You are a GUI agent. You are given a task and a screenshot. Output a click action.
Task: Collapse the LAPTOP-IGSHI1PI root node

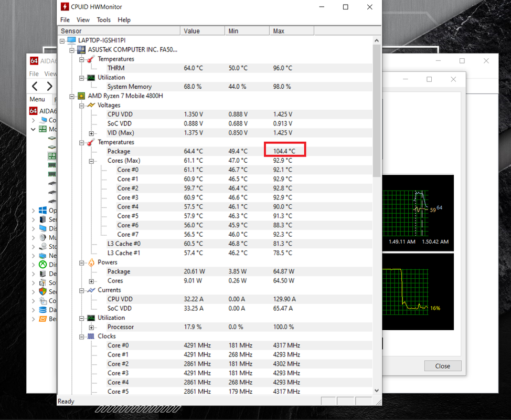coord(62,41)
